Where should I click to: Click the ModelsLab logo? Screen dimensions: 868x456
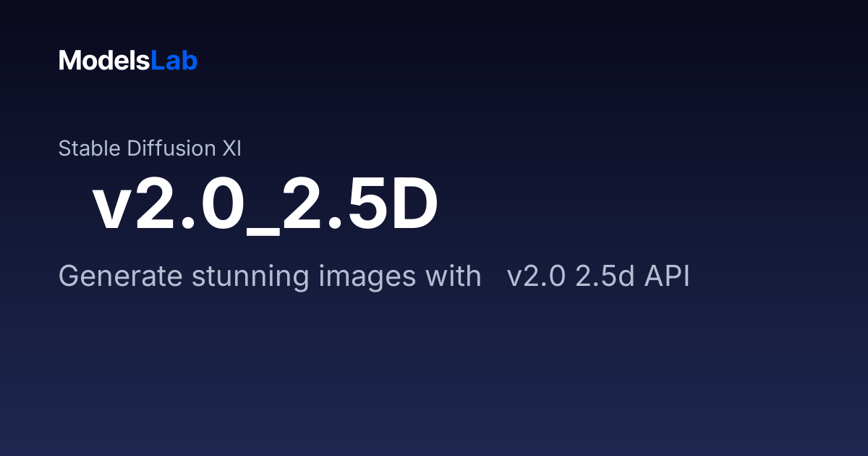coord(128,61)
